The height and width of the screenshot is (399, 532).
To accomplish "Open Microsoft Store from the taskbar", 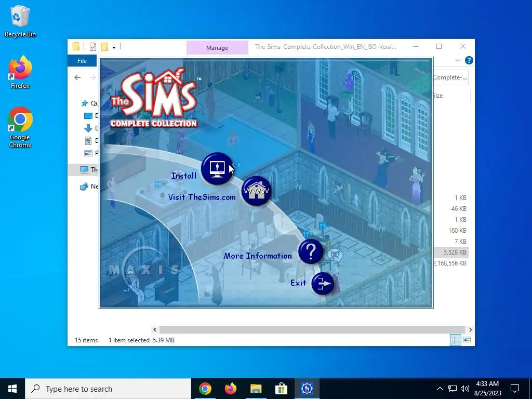I will 281,389.
